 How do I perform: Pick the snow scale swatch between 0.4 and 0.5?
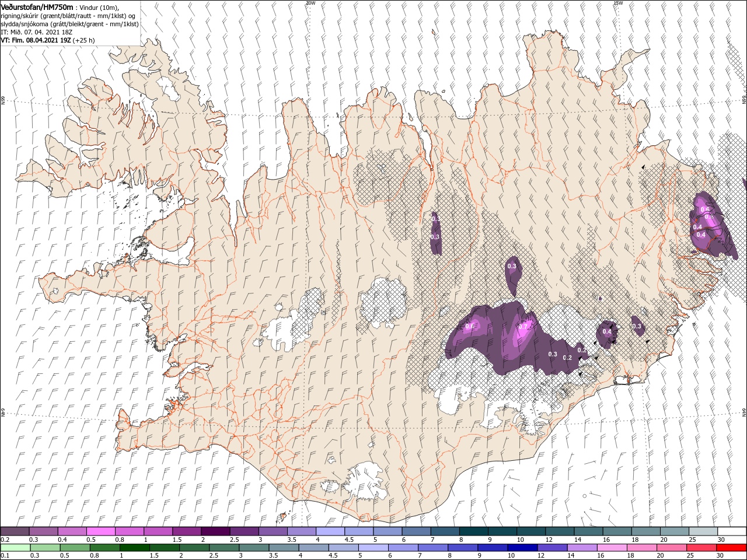pos(72,531)
